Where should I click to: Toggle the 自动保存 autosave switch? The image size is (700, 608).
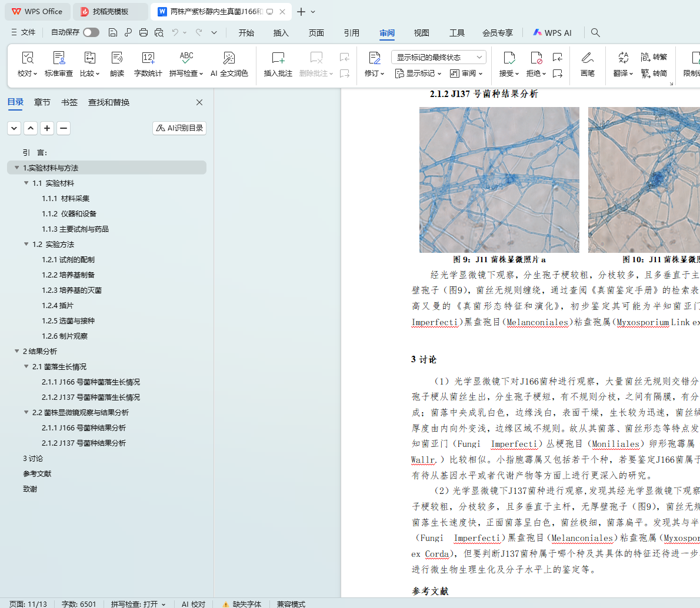pyautogui.click(x=91, y=32)
